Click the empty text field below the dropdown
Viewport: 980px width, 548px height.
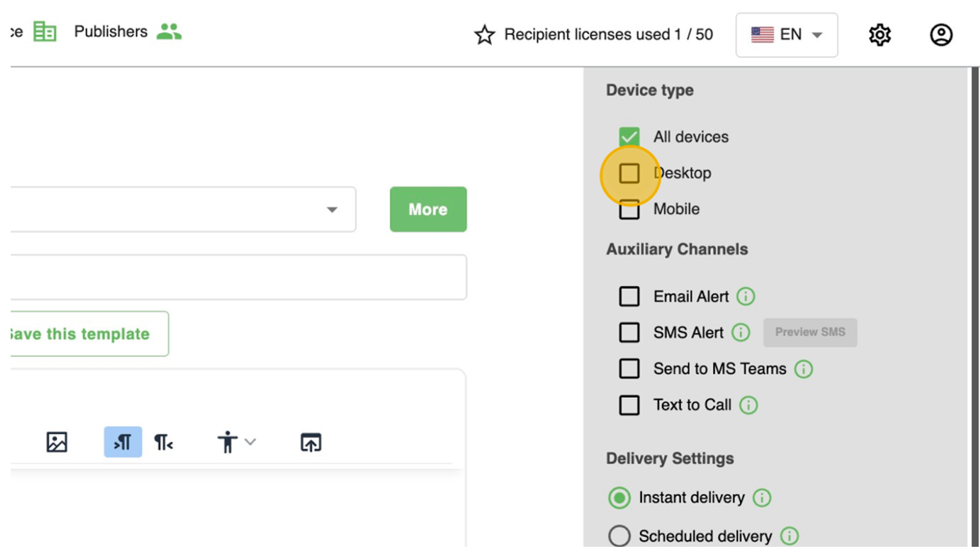coord(237,278)
